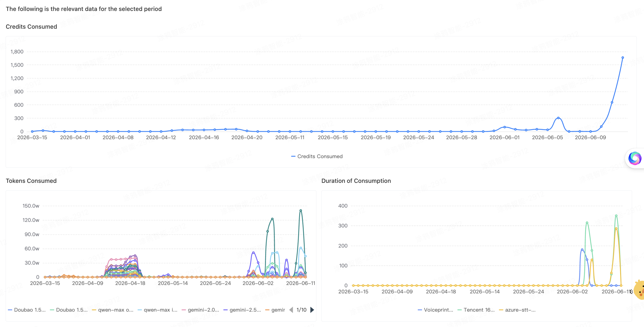Toggle the gemini-2.5... legend entry
This screenshot has height=327, width=644.
[x=242, y=310]
